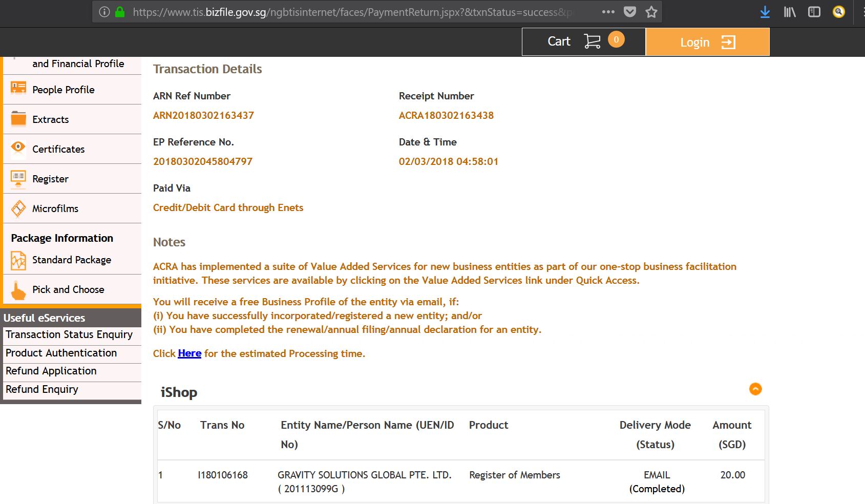
Task: Open Register menu item
Action: pos(72,179)
